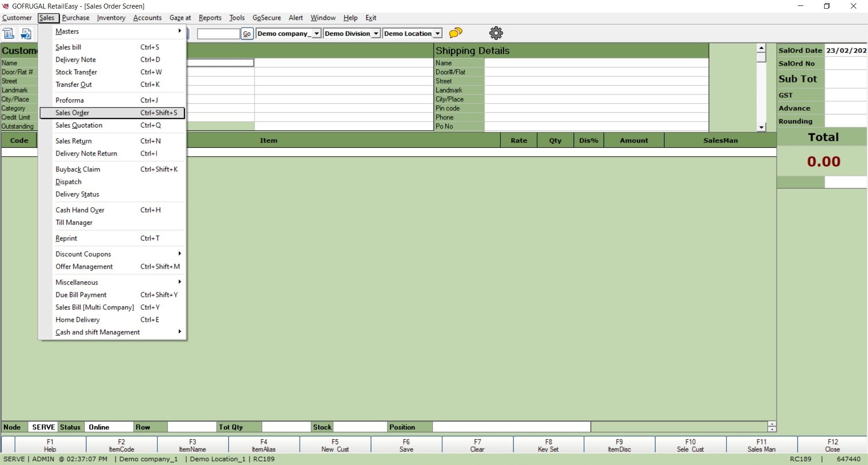Open the Gaze at menu
868x465 pixels.
click(180, 18)
